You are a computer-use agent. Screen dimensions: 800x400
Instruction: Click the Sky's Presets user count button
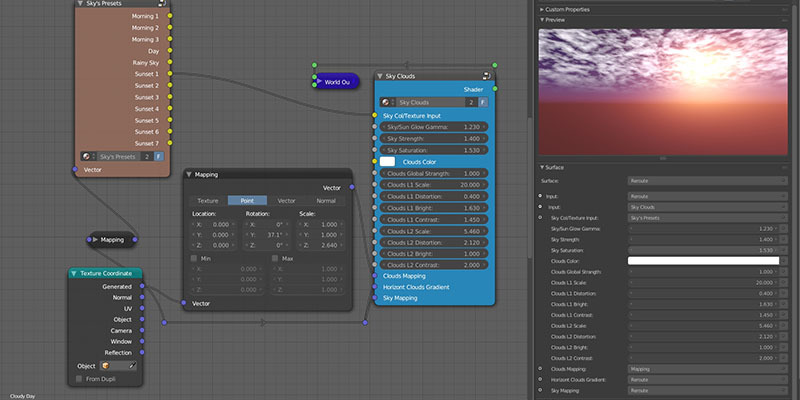[x=147, y=157]
